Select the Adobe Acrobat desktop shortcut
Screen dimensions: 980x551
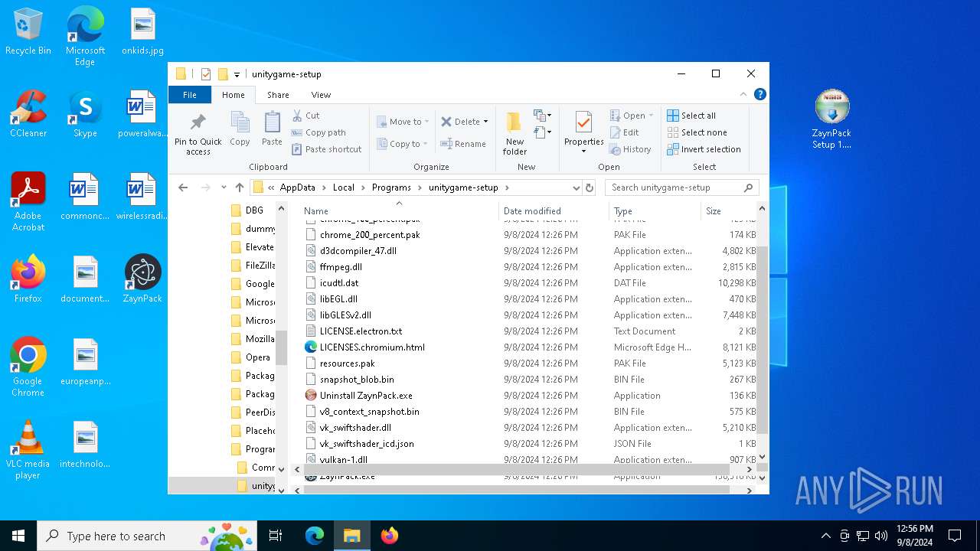coord(28,201)
